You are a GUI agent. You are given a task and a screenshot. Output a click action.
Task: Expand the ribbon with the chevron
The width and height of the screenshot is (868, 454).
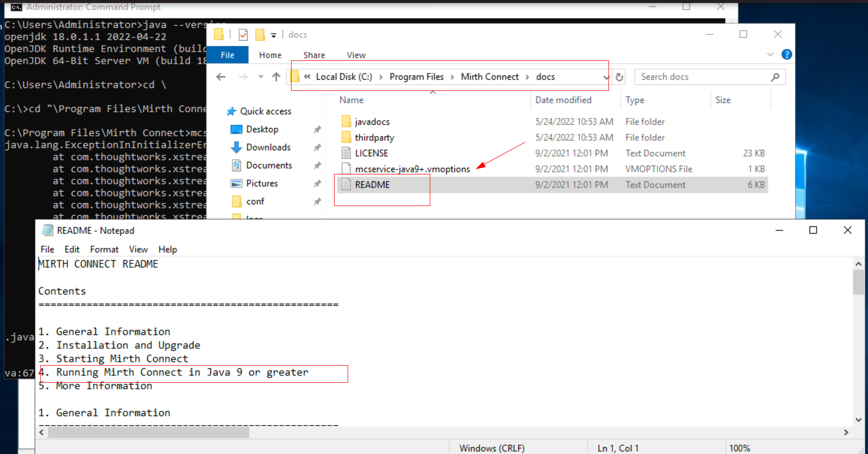coord(770,55)
